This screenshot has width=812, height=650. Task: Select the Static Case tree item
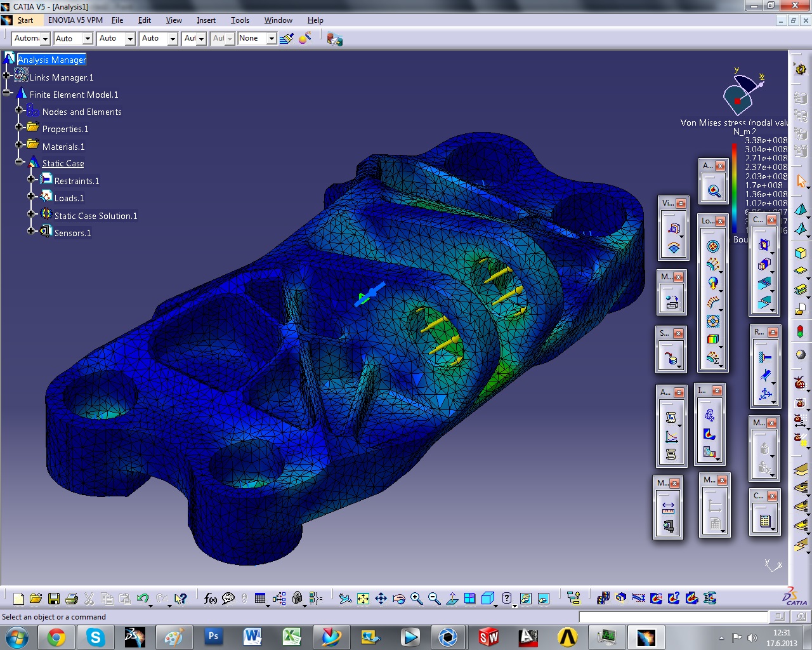[63, 163]
